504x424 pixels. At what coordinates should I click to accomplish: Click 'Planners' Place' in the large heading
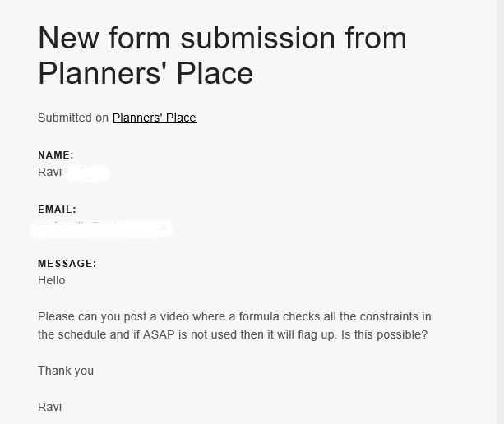click(146, 74)
